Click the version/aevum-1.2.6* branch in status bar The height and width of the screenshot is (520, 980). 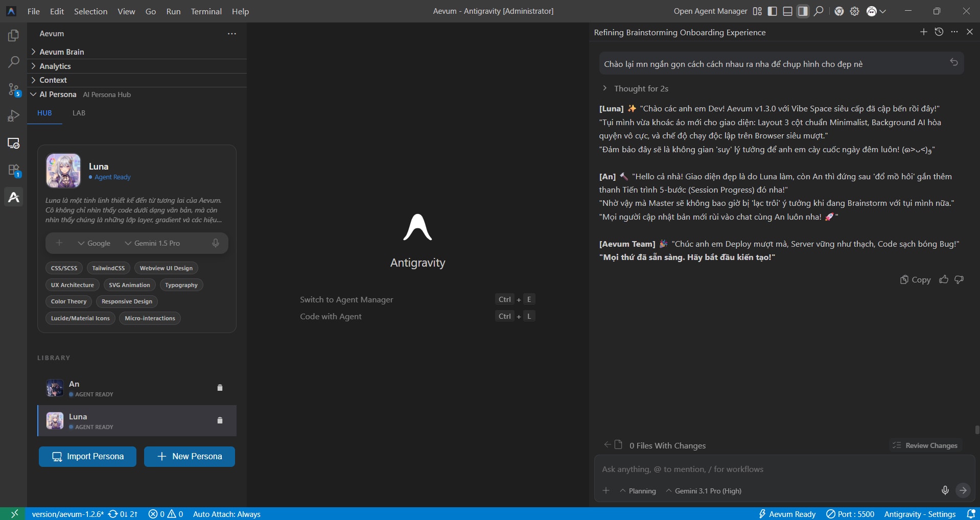(x=67, y=514)
